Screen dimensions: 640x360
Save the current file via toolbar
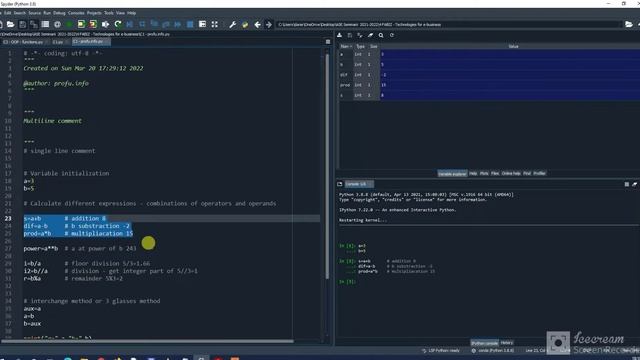(x=22, y=24)
